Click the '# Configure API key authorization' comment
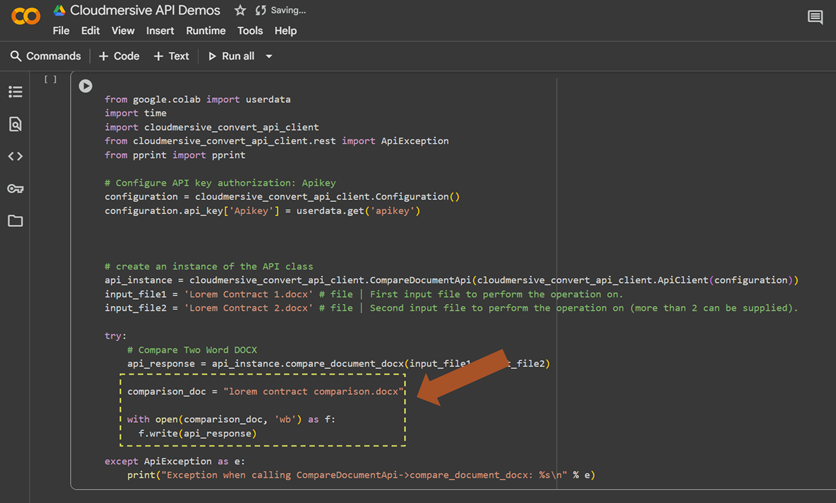Image resolution: width=836 pixels, height=503 pixels. [220, 182]
